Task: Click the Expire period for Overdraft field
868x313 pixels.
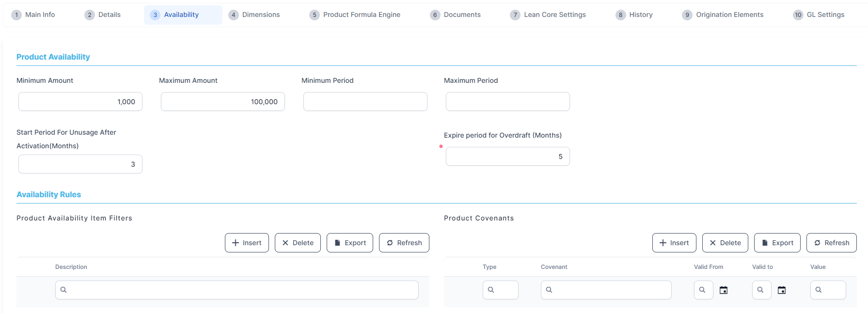Action: click(x=507, y=156)
